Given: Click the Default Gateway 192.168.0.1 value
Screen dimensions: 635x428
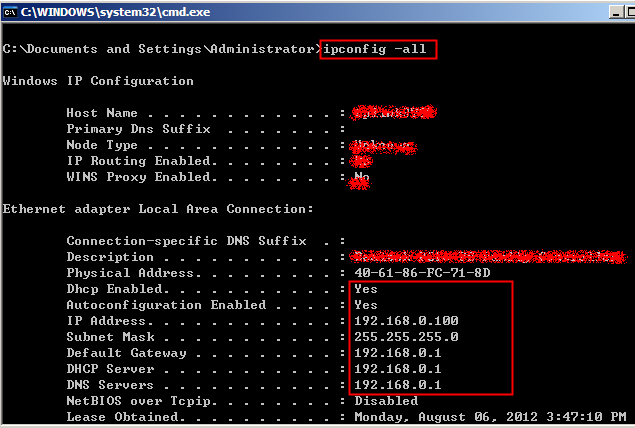Looking at the screenshot, I should pos(398,353).
